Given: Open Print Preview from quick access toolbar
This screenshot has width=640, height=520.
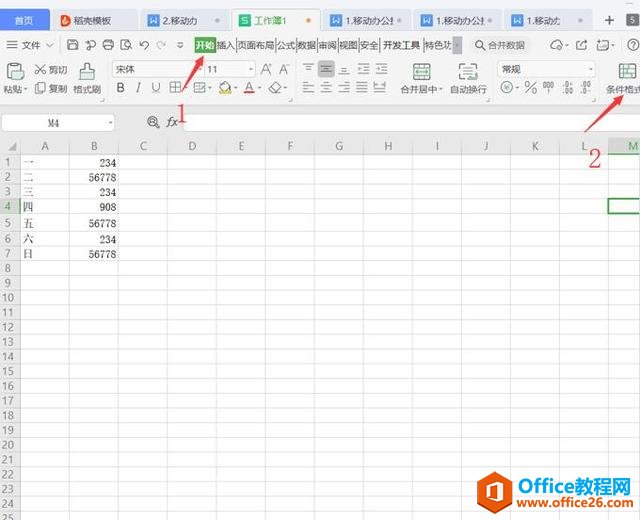Looking at the screenshot, I should point(126,45).
